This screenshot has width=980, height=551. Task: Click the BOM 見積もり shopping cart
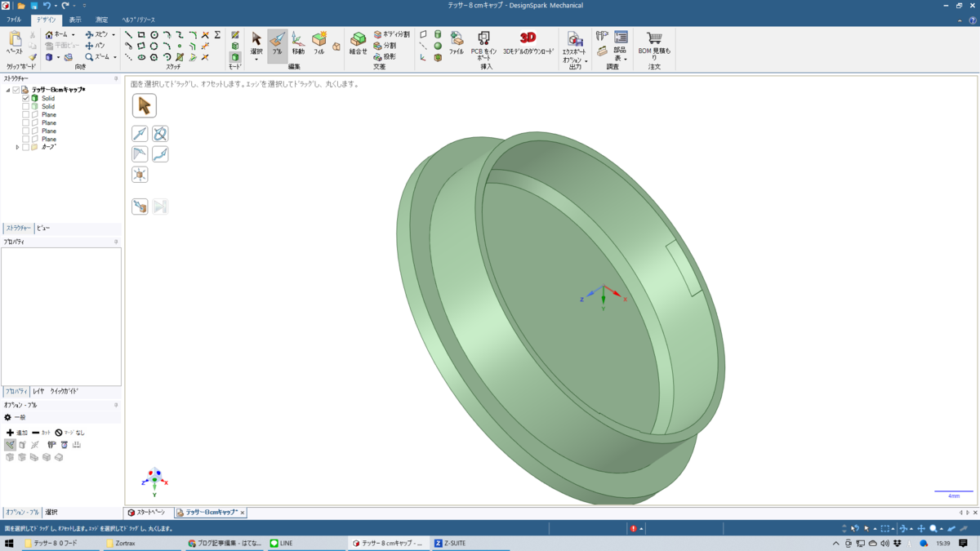(x=654, y=46)
